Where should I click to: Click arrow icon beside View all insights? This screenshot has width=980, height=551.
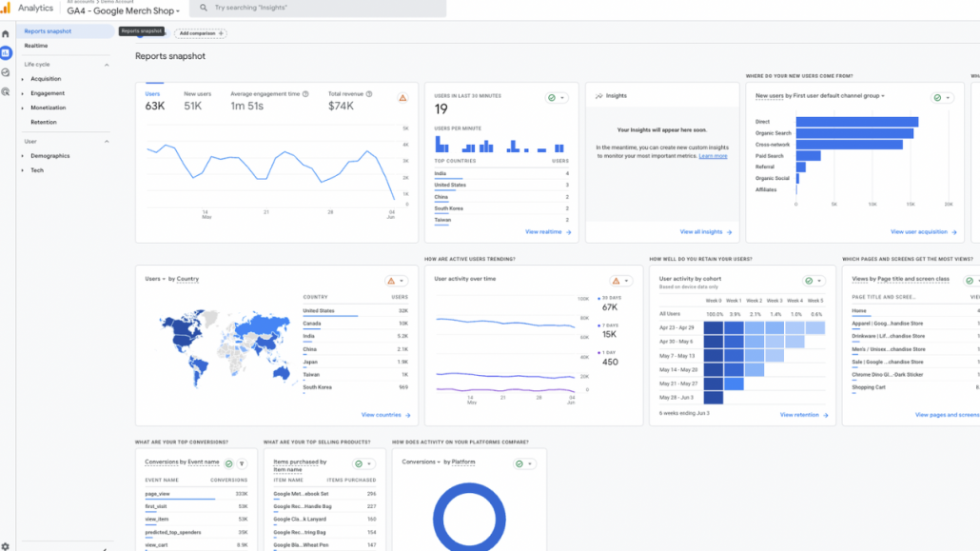tap(730, 232)
